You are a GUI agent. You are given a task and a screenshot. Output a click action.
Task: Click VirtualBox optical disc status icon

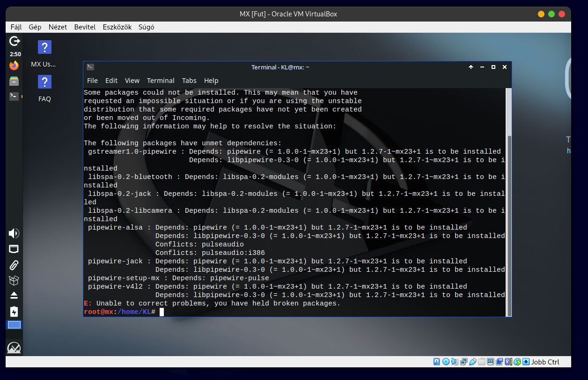pyautogui.click(x=446, y=362)
